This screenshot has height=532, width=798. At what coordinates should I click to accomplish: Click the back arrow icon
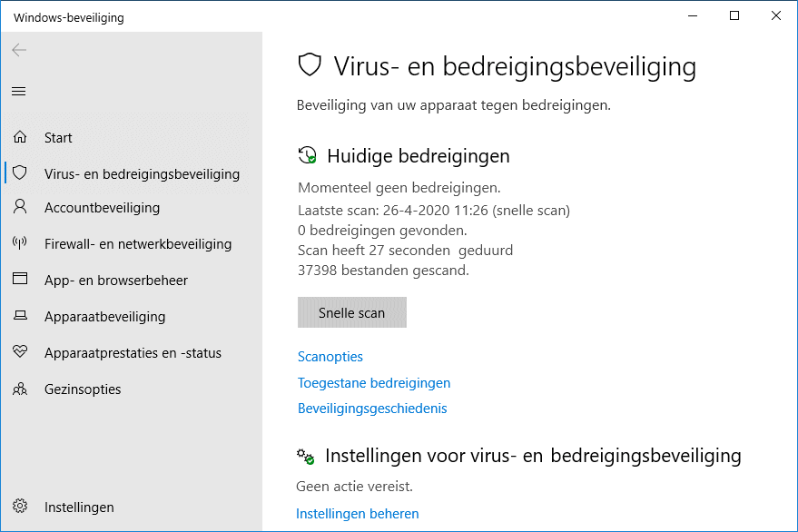pyautogui.click(x=19, y=50)
